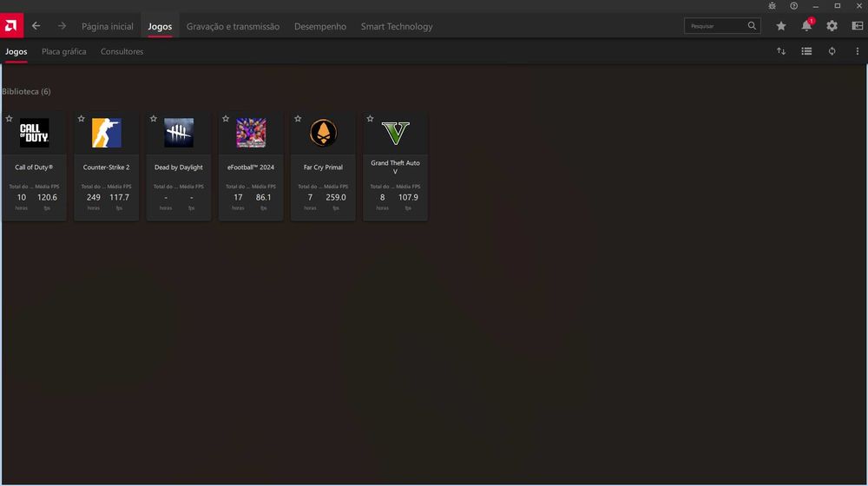Click the 117.7 average FPS value

tap(119, 197)
